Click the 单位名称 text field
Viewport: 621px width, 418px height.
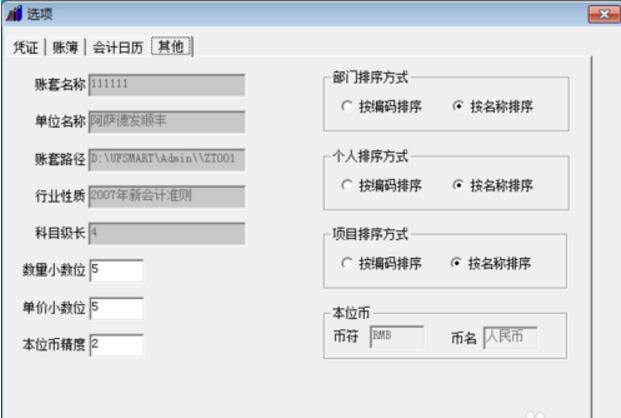166,121
